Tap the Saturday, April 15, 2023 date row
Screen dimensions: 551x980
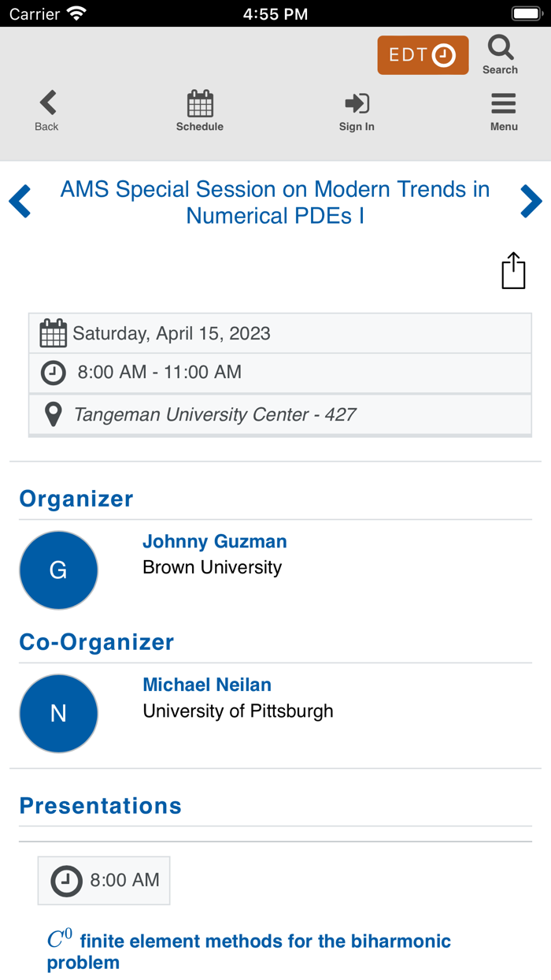pyautogui.click(x=280, y=333)
